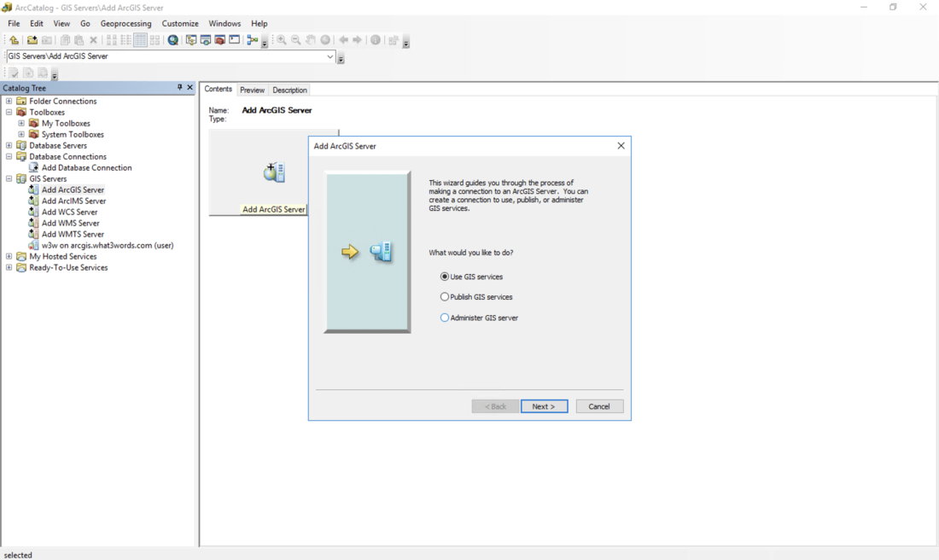
Task: Select the Administer GIS server radio button
Action: point(445,318)
